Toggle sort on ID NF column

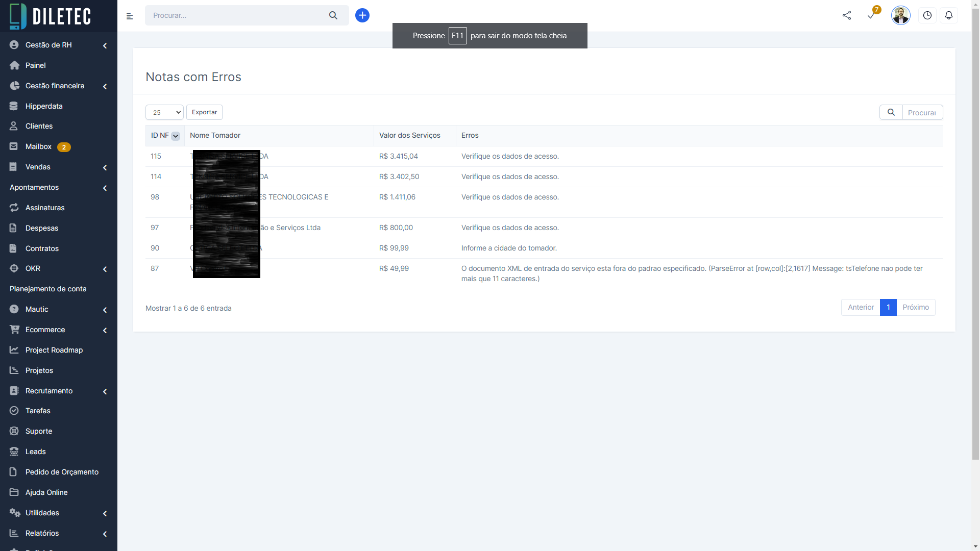(x=176, y=136)
